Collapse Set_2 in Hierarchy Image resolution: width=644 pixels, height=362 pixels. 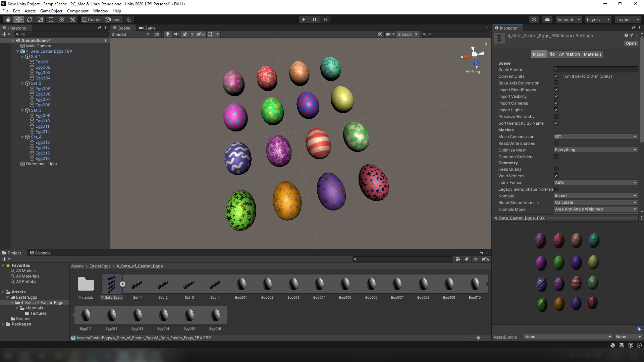[22, 83]
